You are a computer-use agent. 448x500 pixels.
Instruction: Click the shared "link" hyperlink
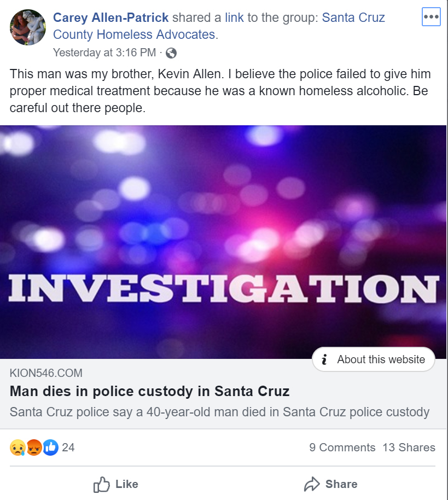pos(234,18)
